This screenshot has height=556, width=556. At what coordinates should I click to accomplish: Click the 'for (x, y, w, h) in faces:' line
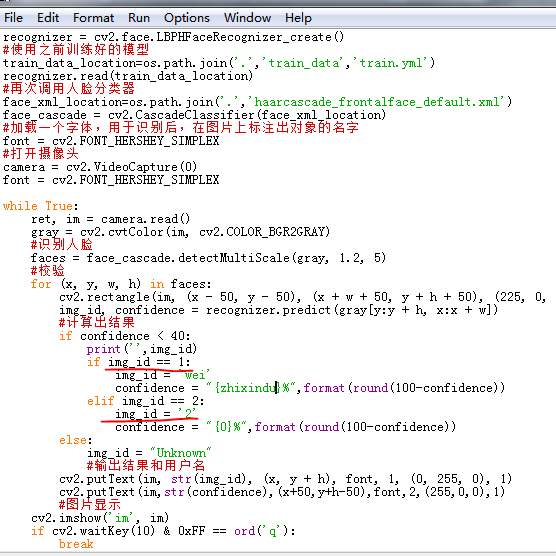point(121,284)
